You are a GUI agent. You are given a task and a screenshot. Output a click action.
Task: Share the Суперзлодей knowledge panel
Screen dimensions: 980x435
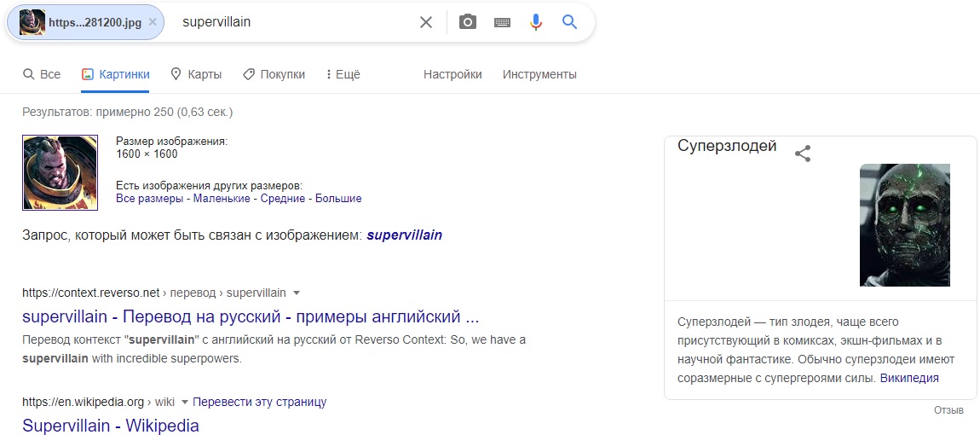[802, 154]
